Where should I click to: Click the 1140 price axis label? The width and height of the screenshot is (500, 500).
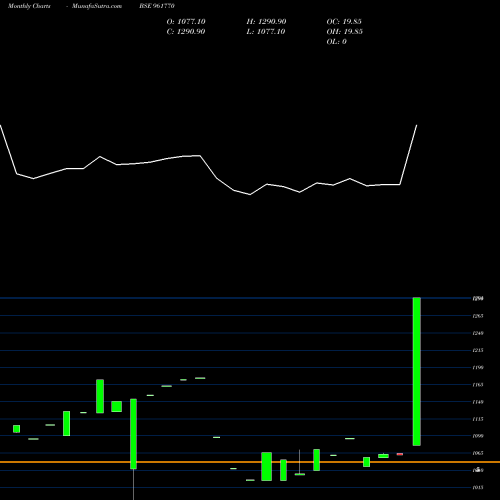click(478, 402)
